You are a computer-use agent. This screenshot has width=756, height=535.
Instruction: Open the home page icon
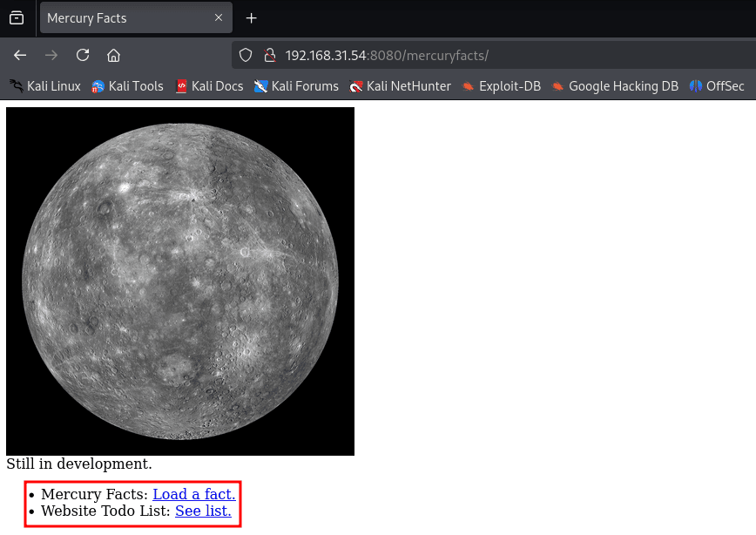(113, 56)
